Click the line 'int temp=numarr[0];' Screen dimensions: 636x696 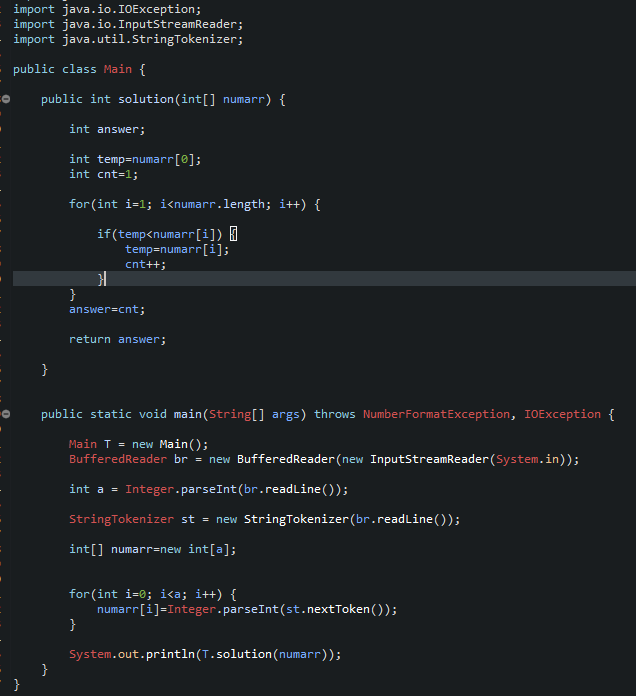coord(135,159)
